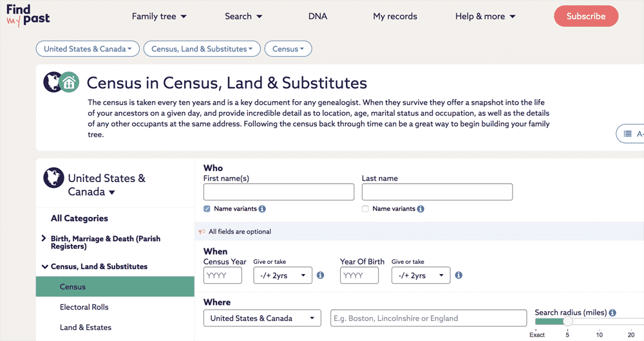Viewport: 644px width, 341px height.
Task: Click the First name(s) input field
Action: pyautogui.click(x=279, y=192)
